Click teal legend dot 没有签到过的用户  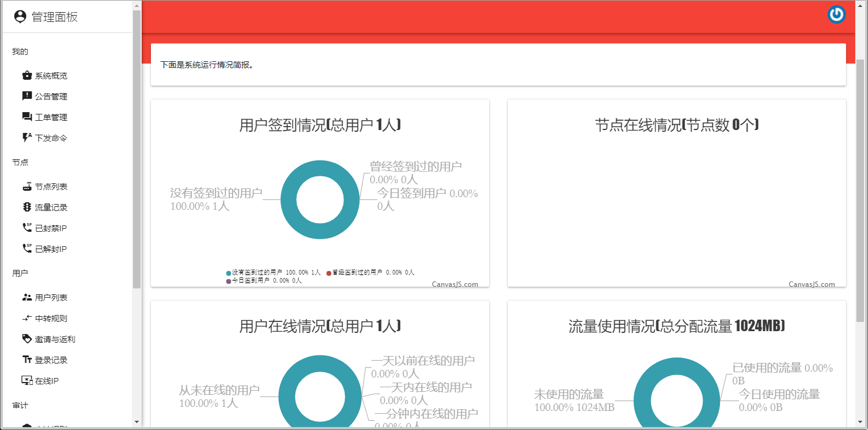point(228,272)
